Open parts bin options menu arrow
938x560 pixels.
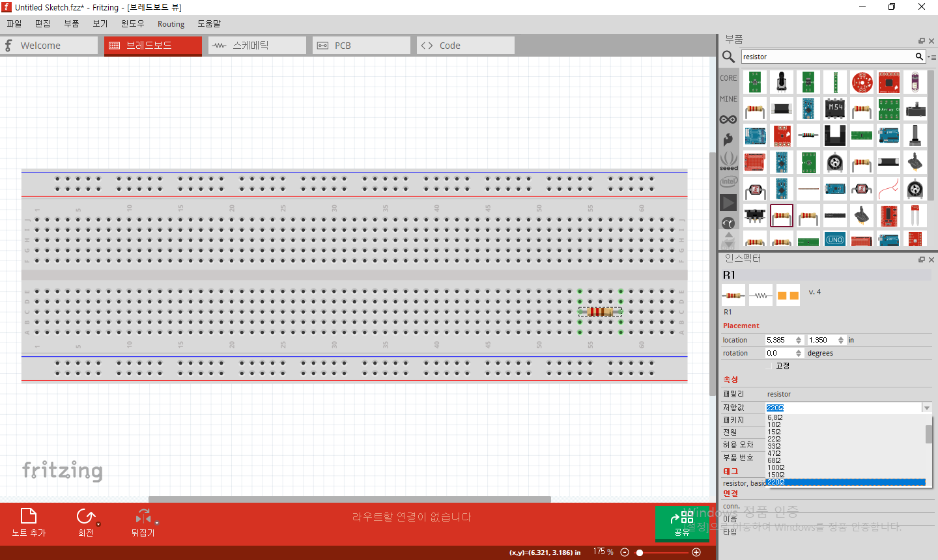click(931, 57)
